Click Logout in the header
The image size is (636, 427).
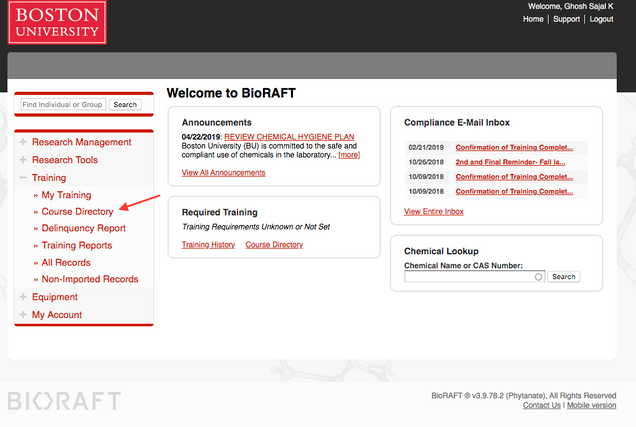[x=601, y=19]
